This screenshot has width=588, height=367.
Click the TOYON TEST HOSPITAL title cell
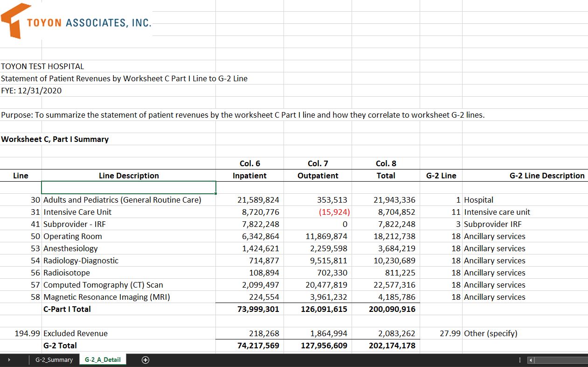42,66
